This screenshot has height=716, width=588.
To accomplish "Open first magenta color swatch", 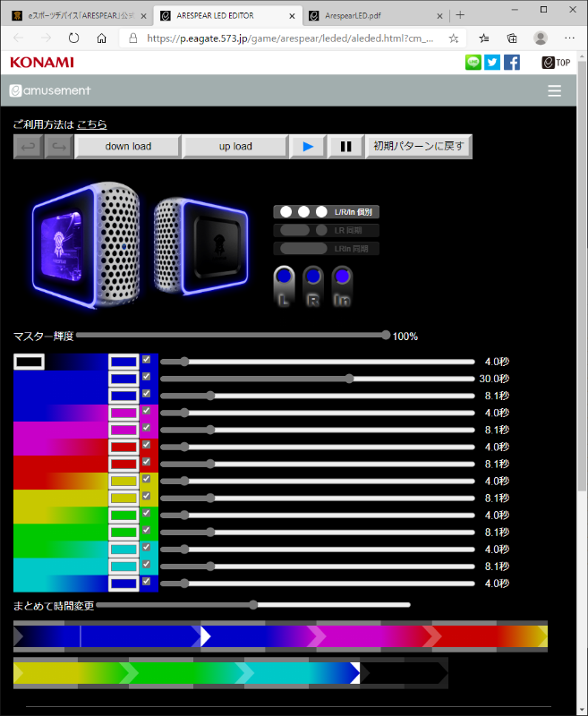I will click(x=124, y=413).
